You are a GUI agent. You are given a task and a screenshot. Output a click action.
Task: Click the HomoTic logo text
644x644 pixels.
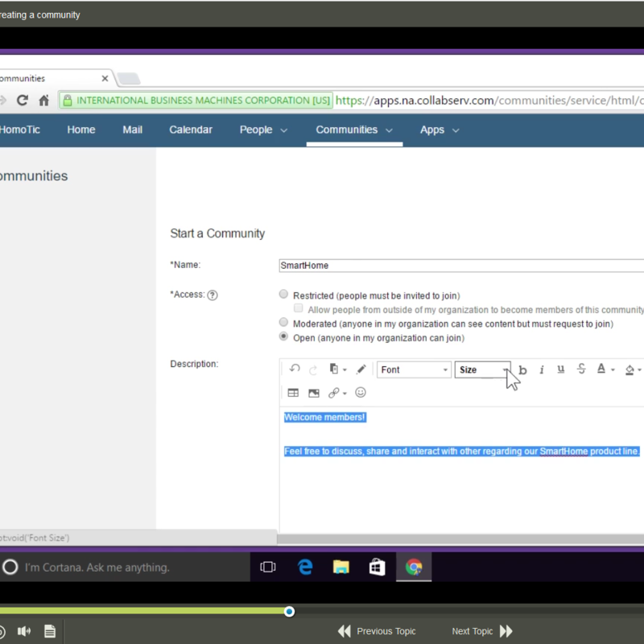click(19, 130)
